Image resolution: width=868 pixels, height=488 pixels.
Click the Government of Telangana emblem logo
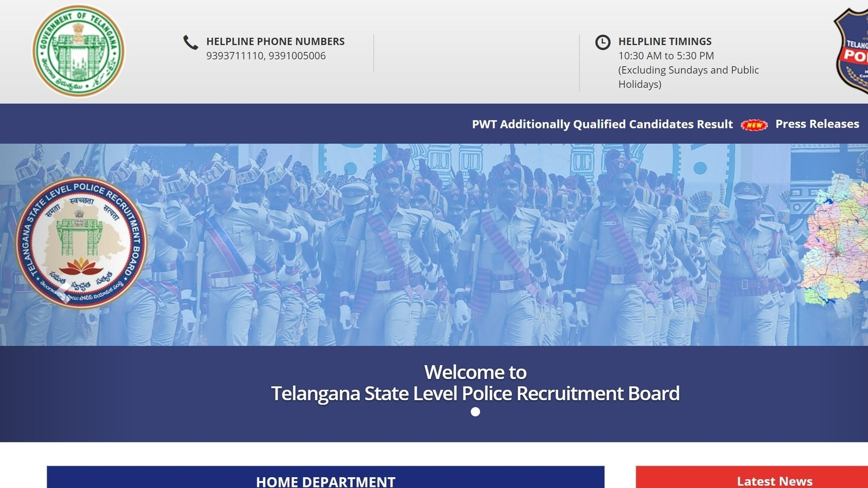[79, 51]
